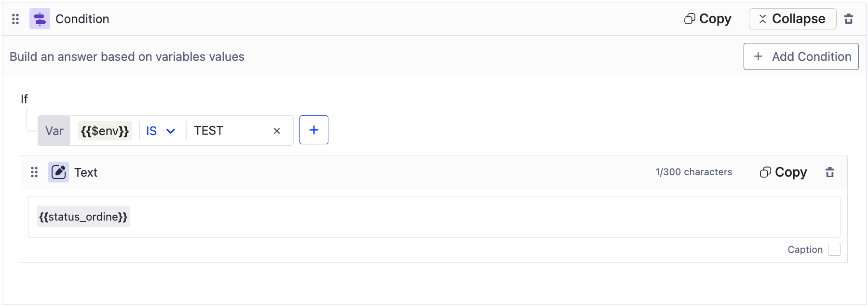Click the Condition block drag handle
This screenshot has height=306, width=868.
coord(15,19)
